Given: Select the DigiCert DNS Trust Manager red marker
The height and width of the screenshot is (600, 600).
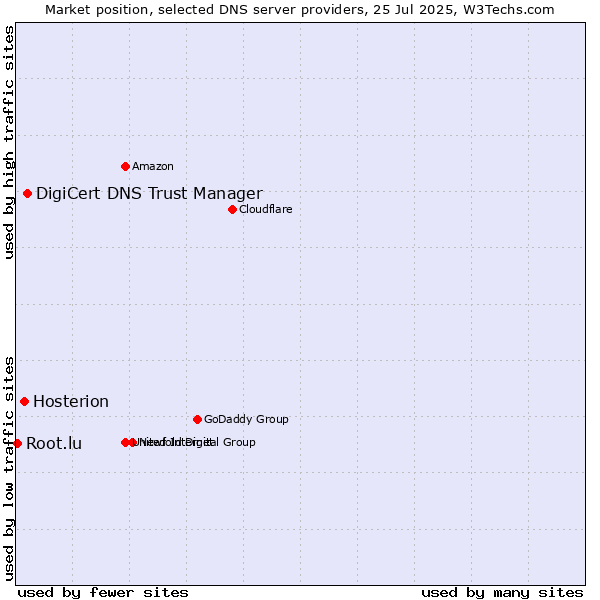Looking at the screenshot, I should (x=27, y=194).
